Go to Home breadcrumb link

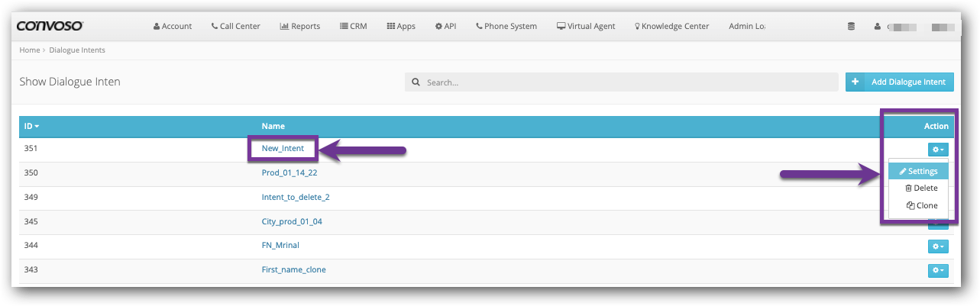29,50
